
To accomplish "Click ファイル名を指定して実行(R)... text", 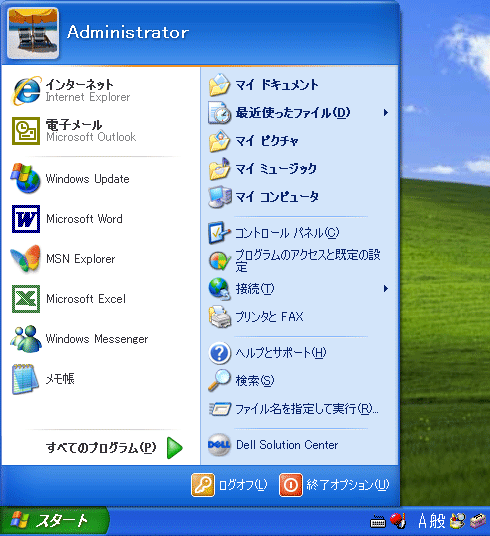I will coord(307,409).
